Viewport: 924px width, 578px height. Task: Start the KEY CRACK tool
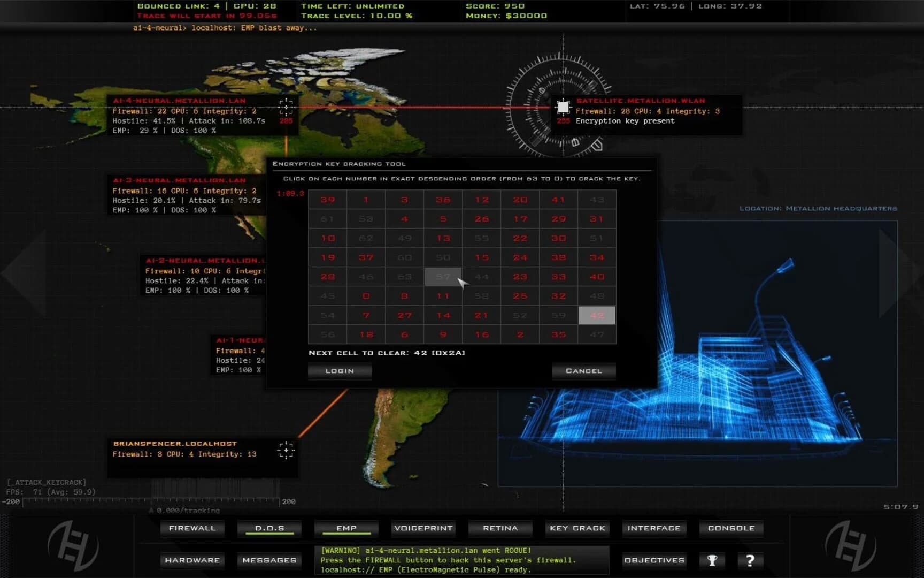point(577,528)
